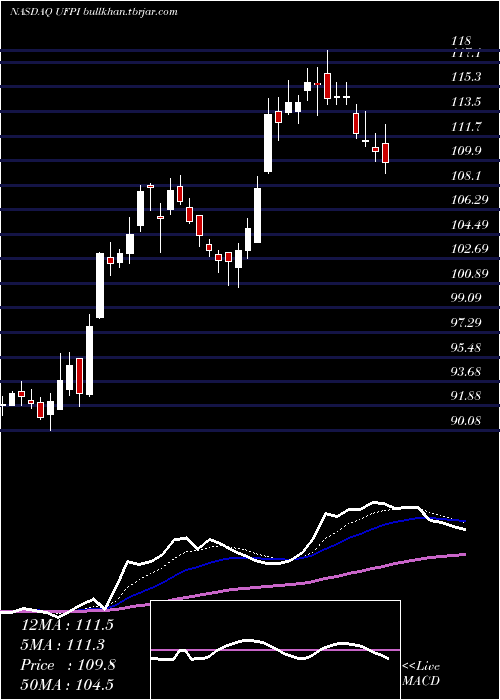Image resolution: width=500 pixels, height=700 pixels.
Task: Click the 118 price axis label
Action: coord(462,41)
